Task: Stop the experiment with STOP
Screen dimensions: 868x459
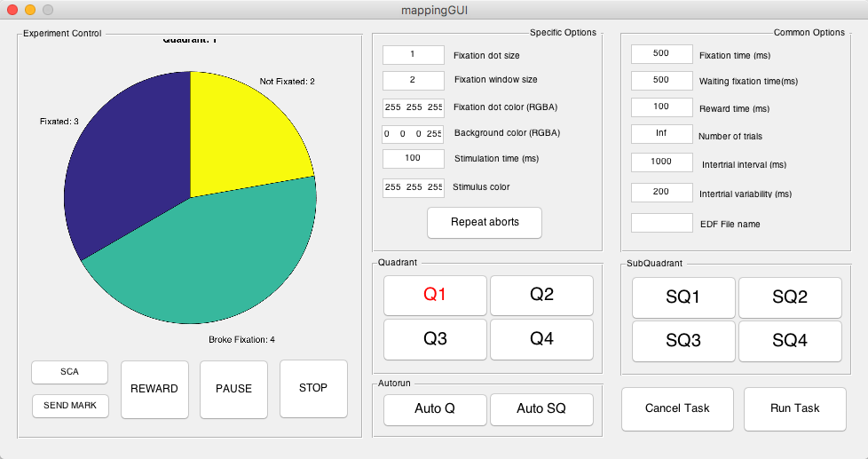Action: [313, 388]
